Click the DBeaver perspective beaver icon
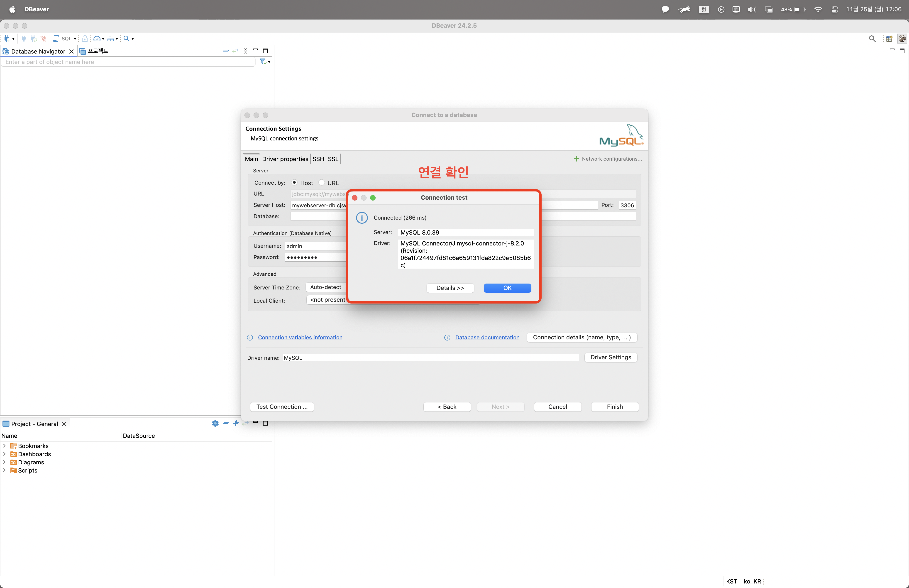 pyautogui.click(x=902, y=39)
